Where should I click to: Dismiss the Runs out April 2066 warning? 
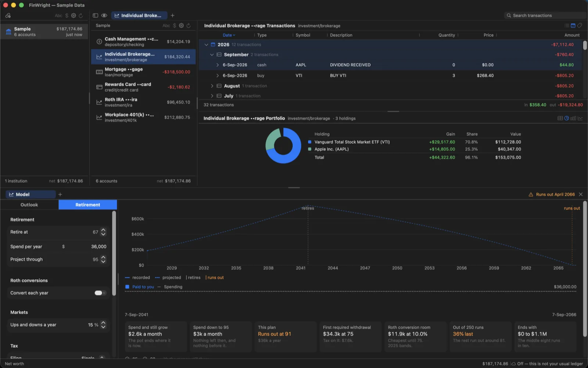(581, 194)
